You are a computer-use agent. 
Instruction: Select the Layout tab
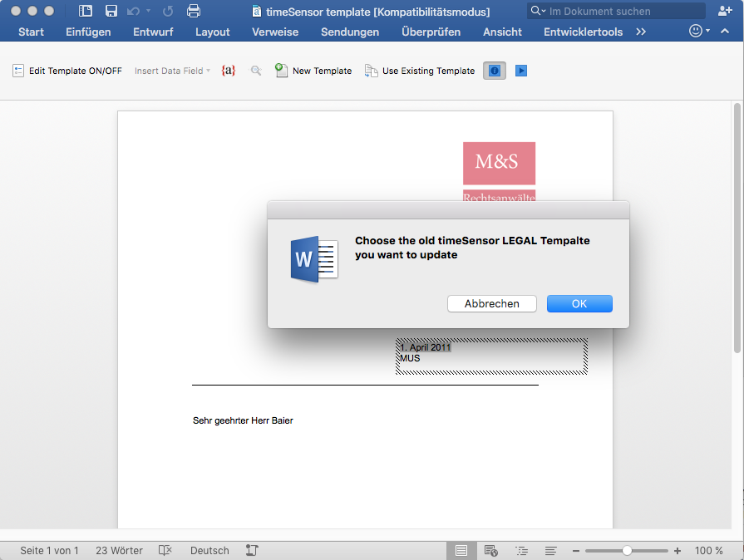click(x=212, y=32)
